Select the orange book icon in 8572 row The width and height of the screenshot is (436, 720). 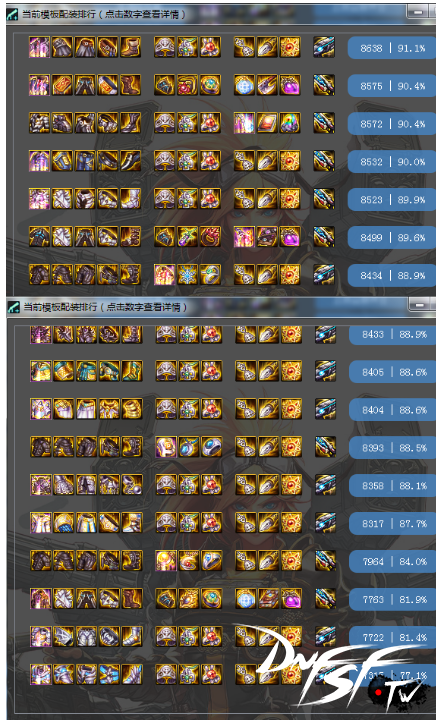click(267, 124)
